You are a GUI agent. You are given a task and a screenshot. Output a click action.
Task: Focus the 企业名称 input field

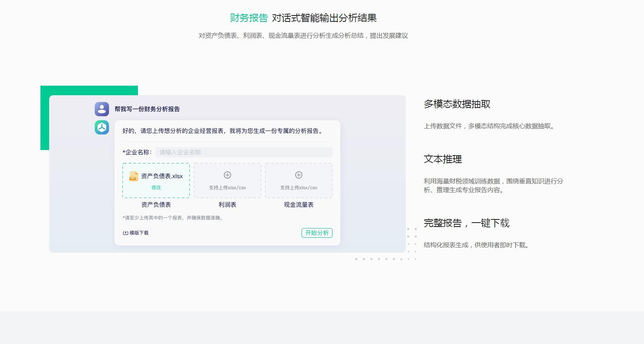[x=243, y=152]
